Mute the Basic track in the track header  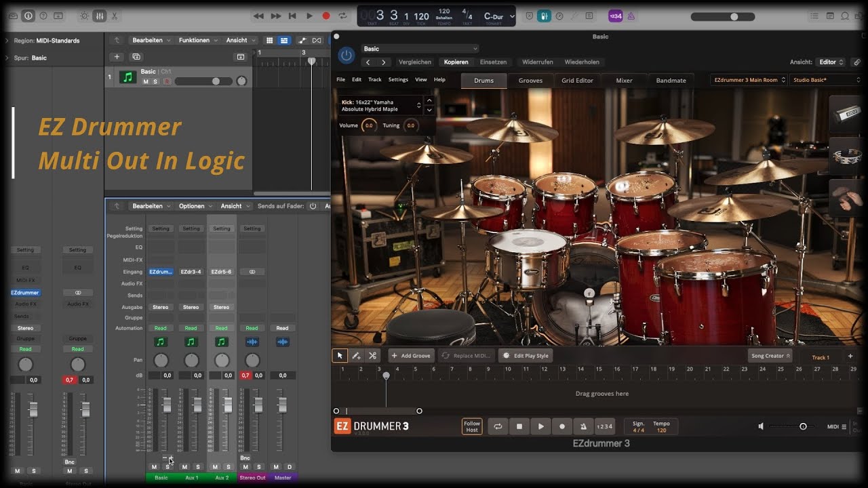(x=145, y=81)
